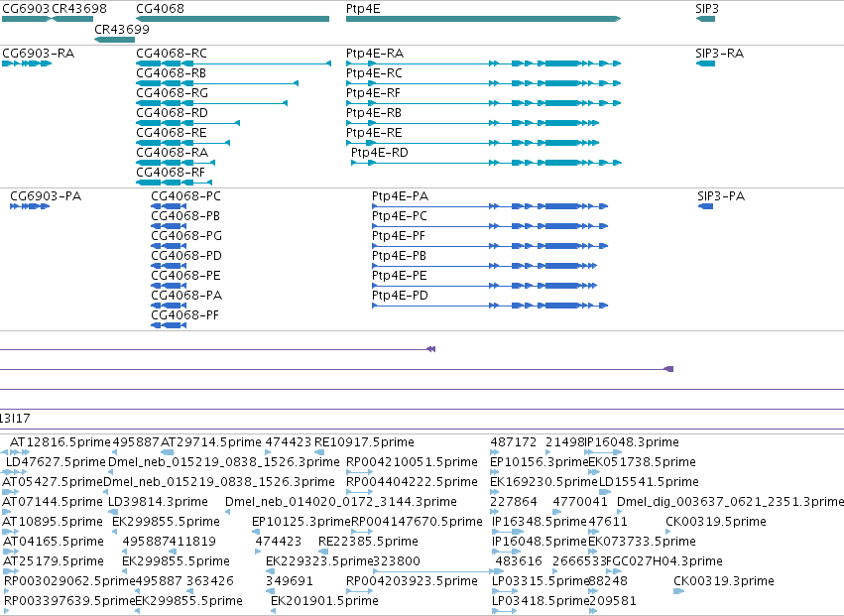Click EST label IP16048.3prime
The height and width of the screenshot is (616, 844).
[632, 442]
